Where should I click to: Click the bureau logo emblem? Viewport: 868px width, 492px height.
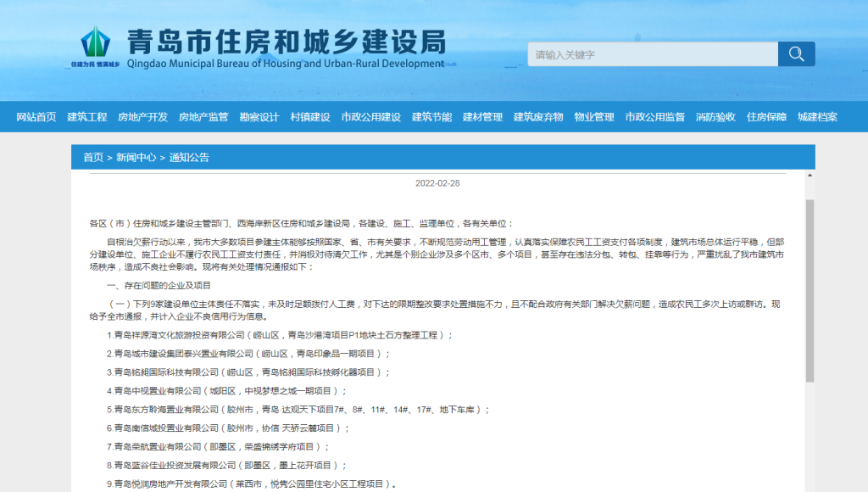coord(95,42)
